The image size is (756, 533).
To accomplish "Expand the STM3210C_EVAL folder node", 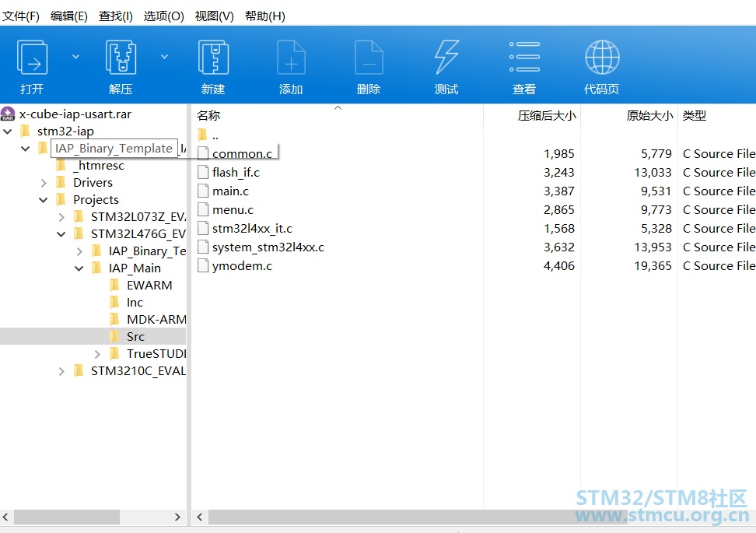I will coord(61,371).
